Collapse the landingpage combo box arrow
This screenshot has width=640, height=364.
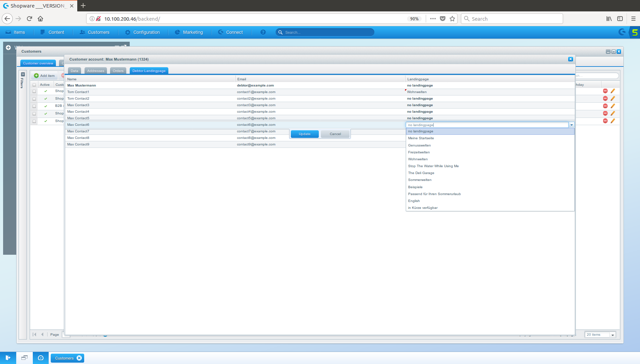571,125
